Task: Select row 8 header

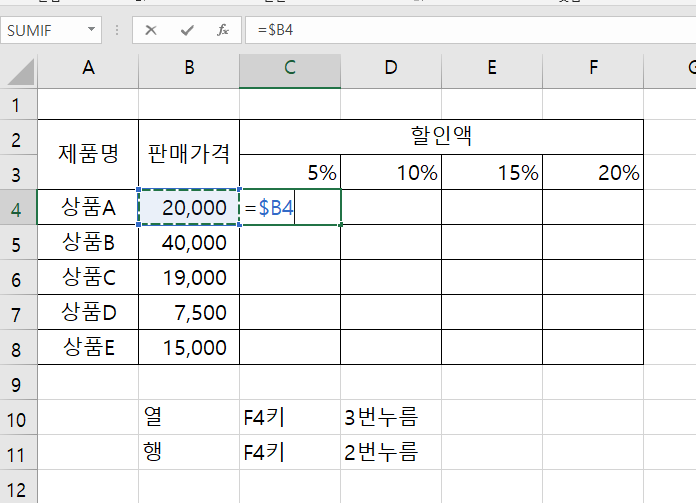Action: pos(18,349)
